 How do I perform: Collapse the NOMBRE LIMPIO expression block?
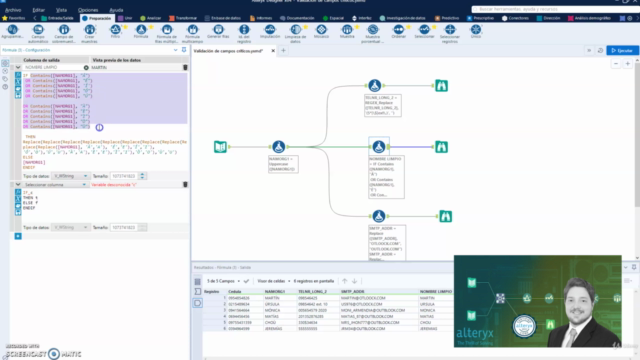pos(18,67)
